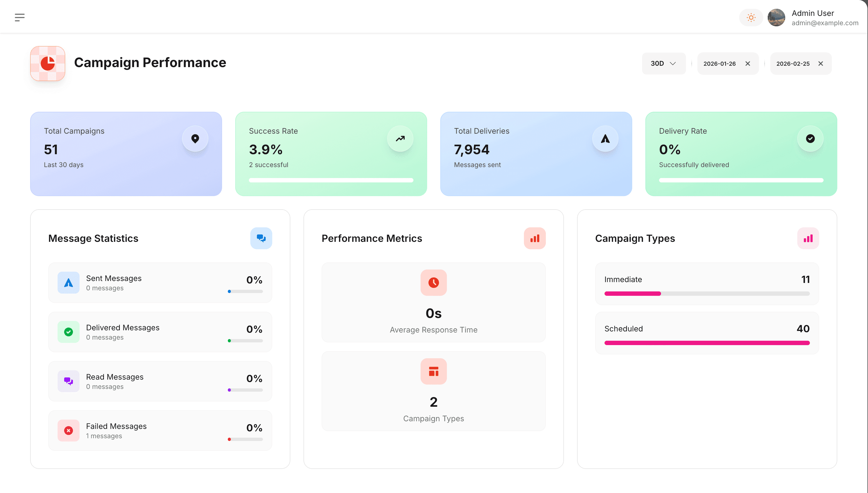
Task: Select the Campaign Performance heading
Action: (150, 62)
